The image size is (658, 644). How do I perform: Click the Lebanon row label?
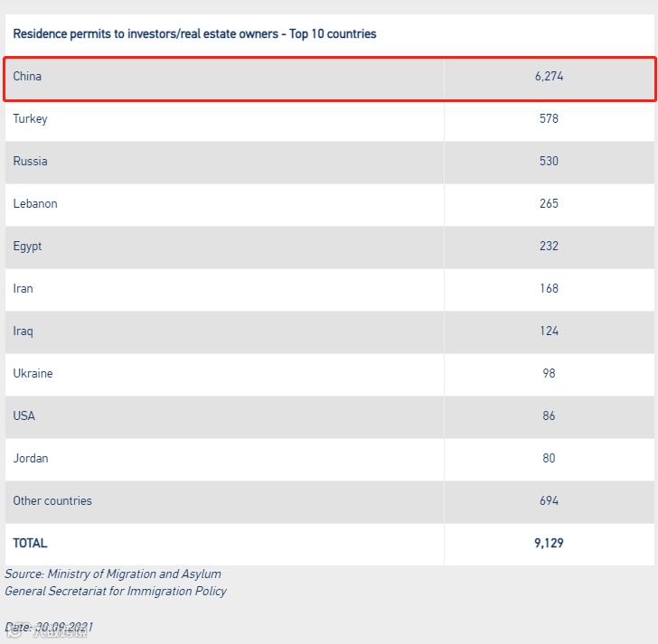coord(35,204)
